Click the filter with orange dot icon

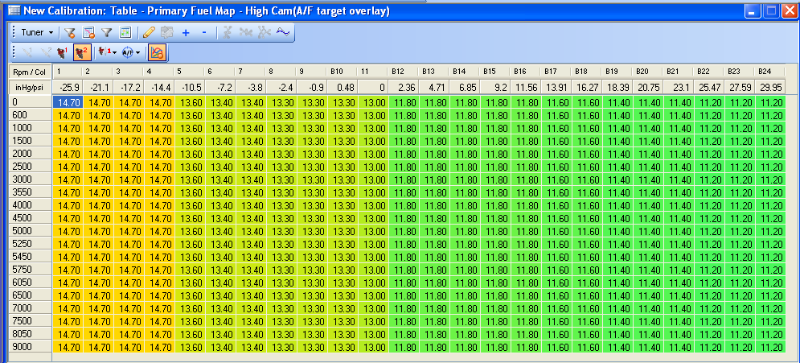[70, 33]
